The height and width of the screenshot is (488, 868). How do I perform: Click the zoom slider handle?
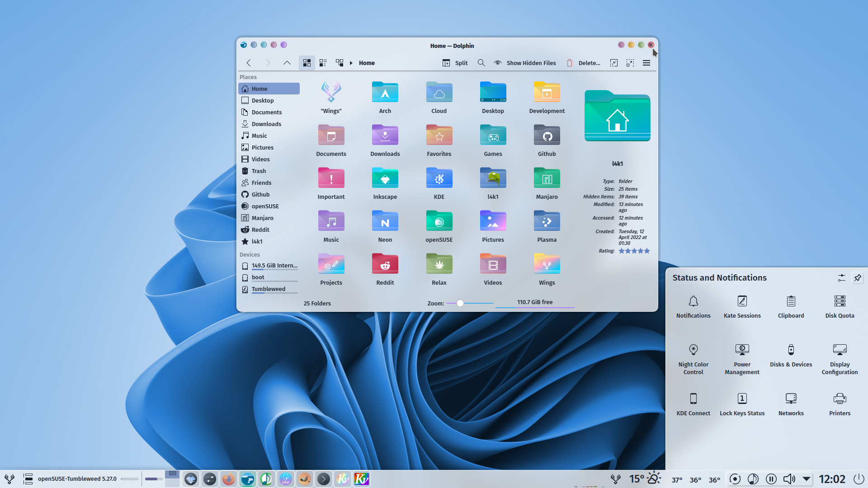click(460, 303)
